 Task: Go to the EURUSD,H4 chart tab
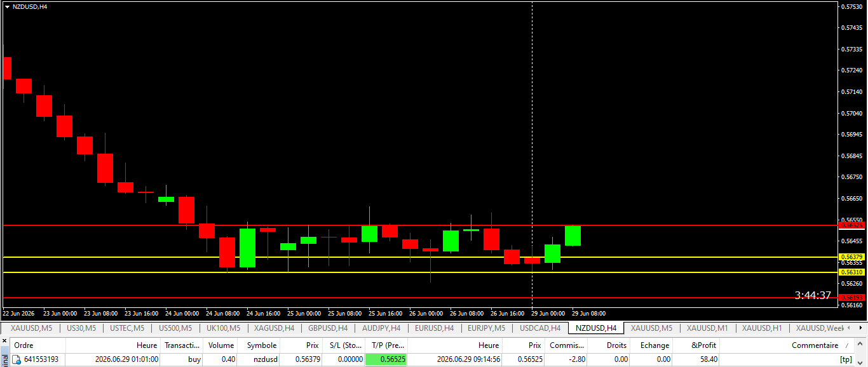point(434,328)
